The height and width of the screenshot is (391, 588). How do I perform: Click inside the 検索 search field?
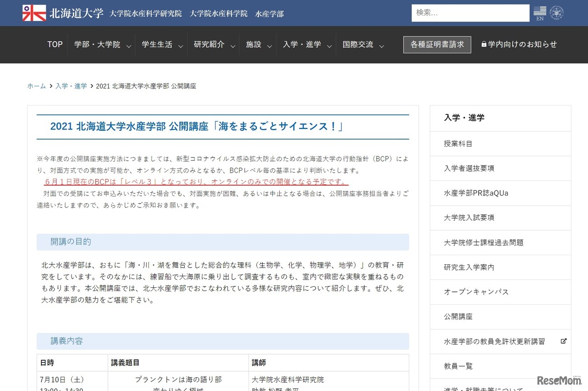click(x=470, y=13)
